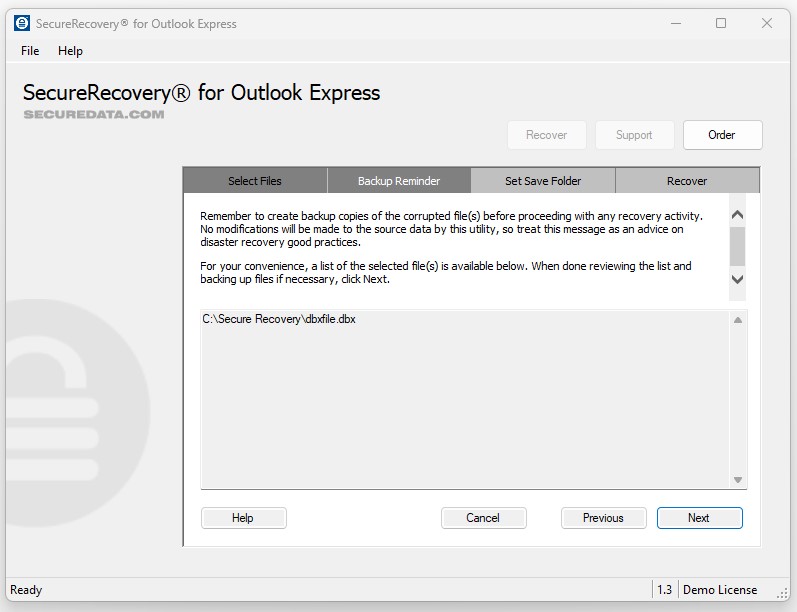Proceed with the Next button
This screenshot has width=797, height=612.
[699, 518]
